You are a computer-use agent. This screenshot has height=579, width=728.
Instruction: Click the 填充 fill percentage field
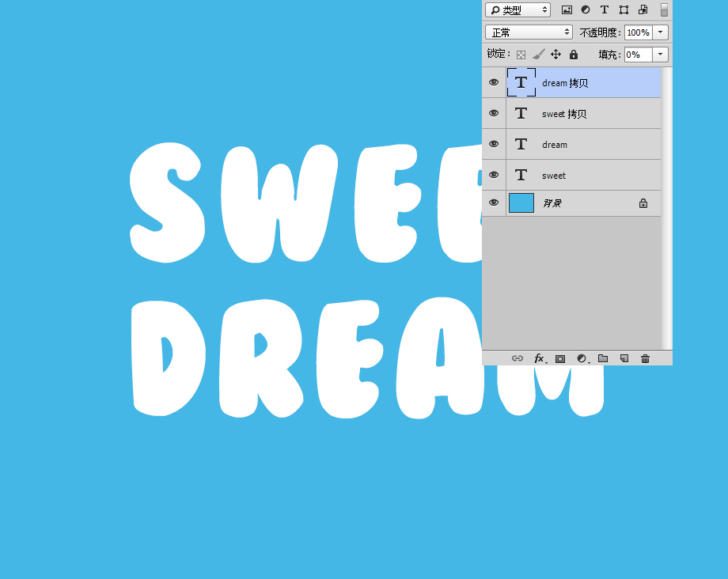pos(639,55)
